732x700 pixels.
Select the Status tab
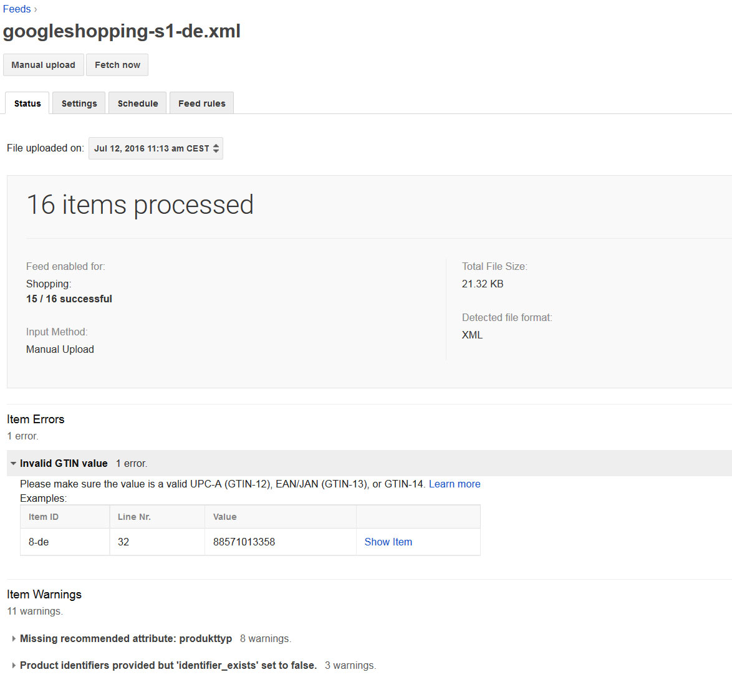pos(27,103)
